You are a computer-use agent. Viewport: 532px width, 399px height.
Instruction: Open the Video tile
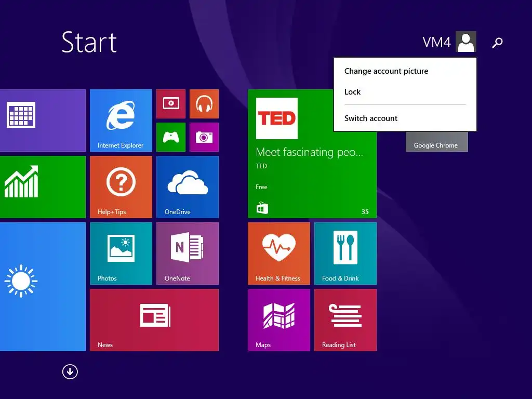171,104
